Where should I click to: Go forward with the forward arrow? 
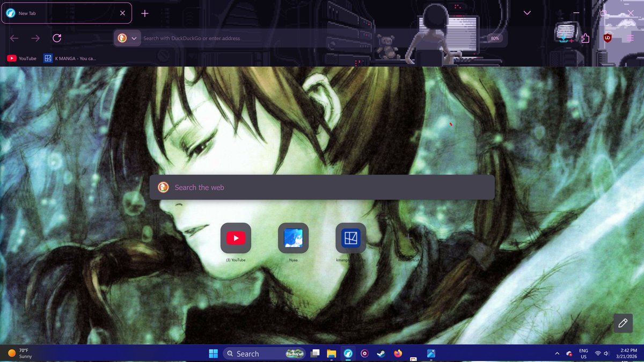tap(35, 38)
